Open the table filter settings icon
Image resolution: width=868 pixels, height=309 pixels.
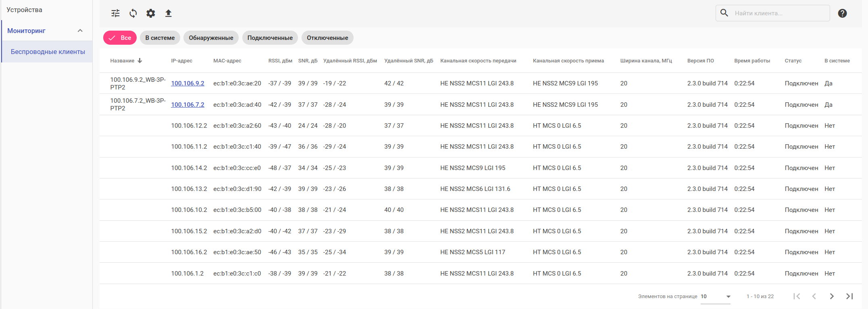pos(115,13)
